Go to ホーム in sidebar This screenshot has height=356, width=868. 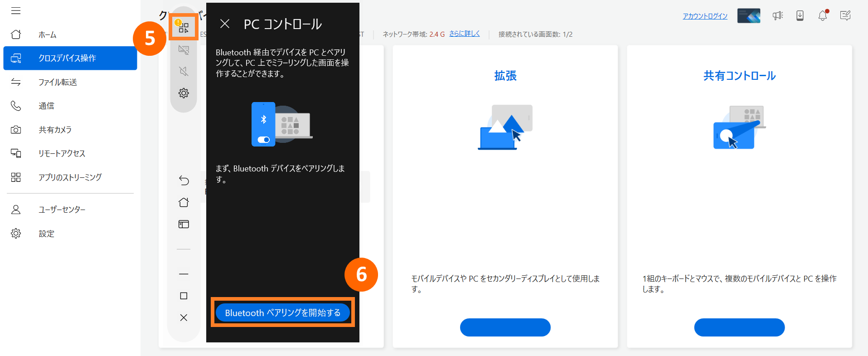47,34
